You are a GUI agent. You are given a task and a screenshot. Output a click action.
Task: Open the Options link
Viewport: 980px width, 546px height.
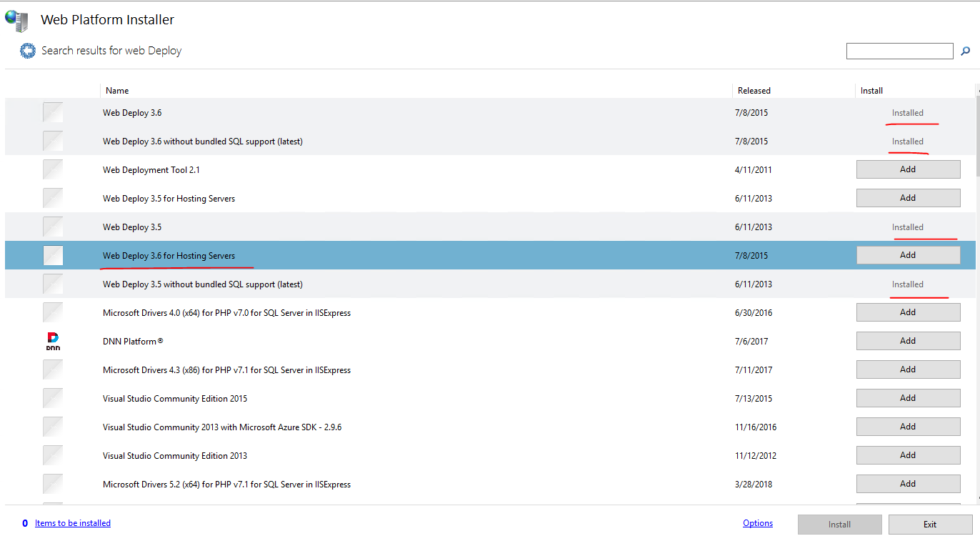pyautogui.click(x=758, y=523)
